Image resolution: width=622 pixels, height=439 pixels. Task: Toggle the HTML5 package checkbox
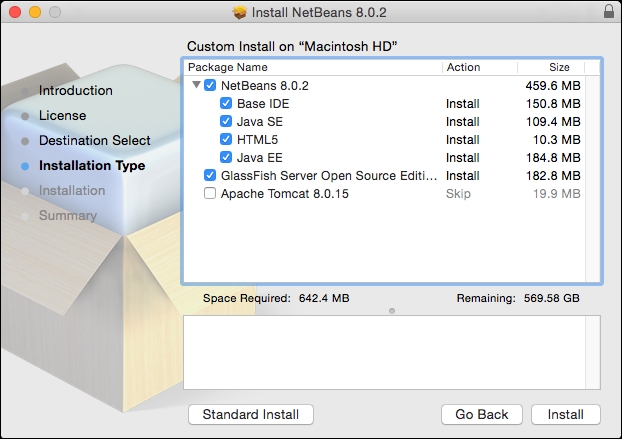[x=226, y=139]
